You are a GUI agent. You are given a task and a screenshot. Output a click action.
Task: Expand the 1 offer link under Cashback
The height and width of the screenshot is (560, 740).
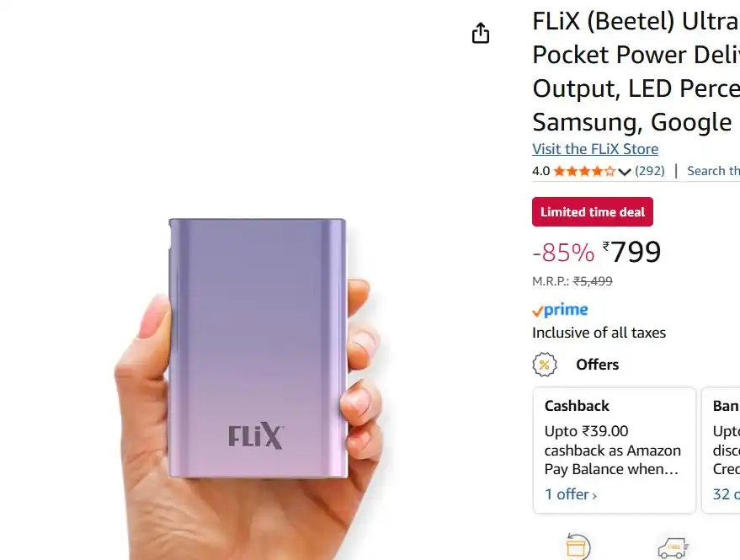click(x=567, y=494)
